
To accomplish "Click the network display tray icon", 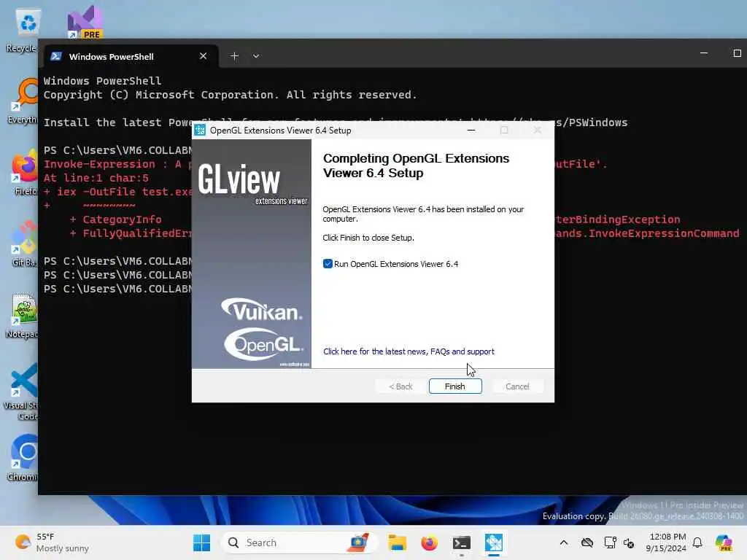I will pyautogui.click(x=610, y=542).
